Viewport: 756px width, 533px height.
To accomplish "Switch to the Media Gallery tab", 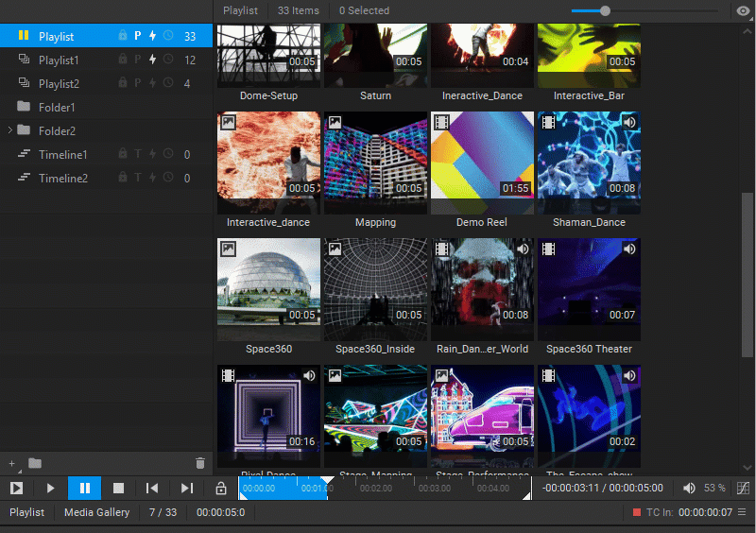I will click(x=97, y=512).
